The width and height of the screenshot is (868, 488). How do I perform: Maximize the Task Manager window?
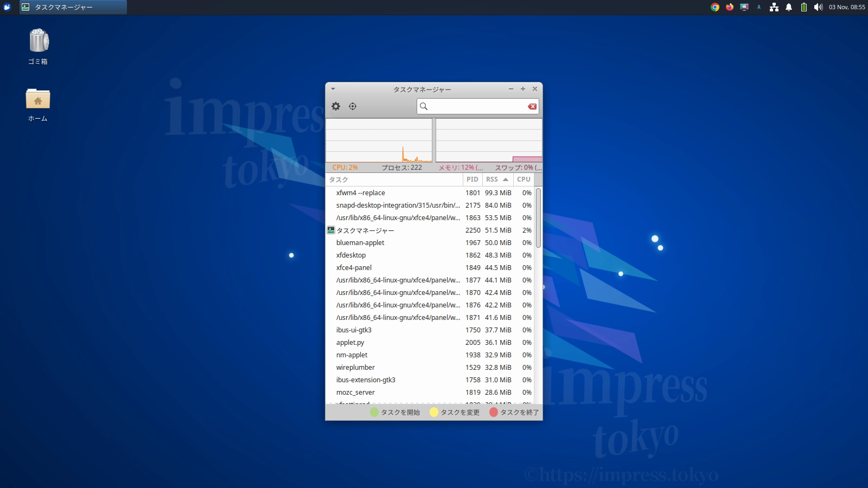coord(523,89)
